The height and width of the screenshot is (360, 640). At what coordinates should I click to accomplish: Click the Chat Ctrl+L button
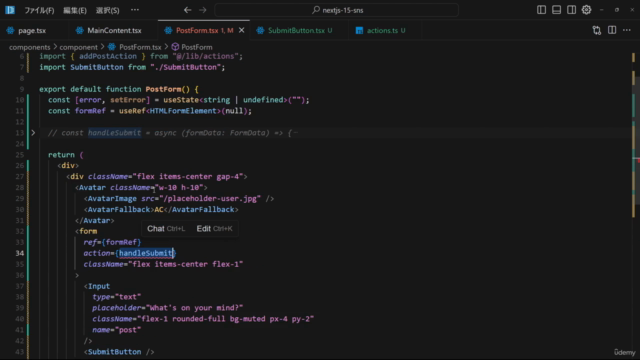pyautogui.click(x=166, y=229)
